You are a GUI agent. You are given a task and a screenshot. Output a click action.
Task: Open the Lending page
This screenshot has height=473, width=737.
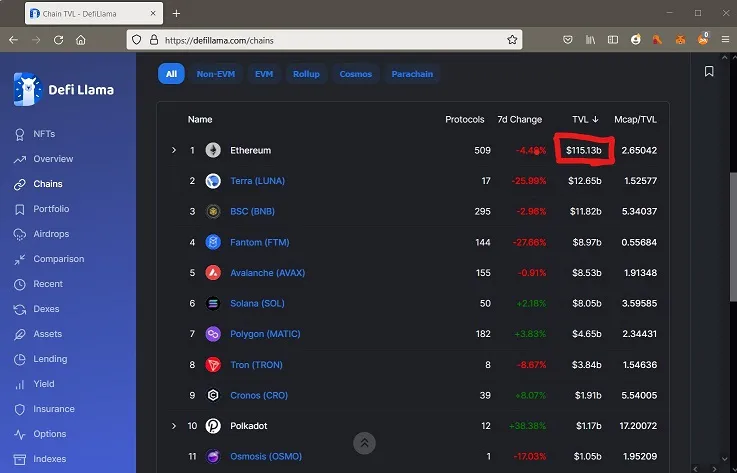[40, 359]
